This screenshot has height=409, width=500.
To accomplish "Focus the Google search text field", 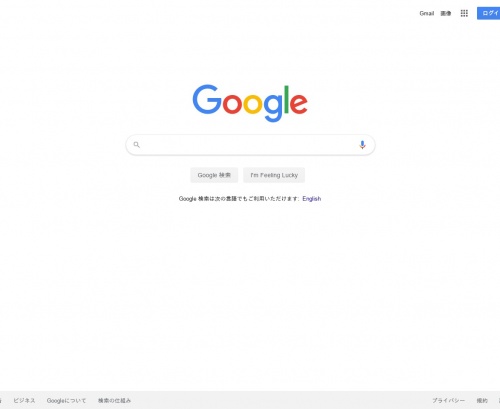I will click(250, 145).
